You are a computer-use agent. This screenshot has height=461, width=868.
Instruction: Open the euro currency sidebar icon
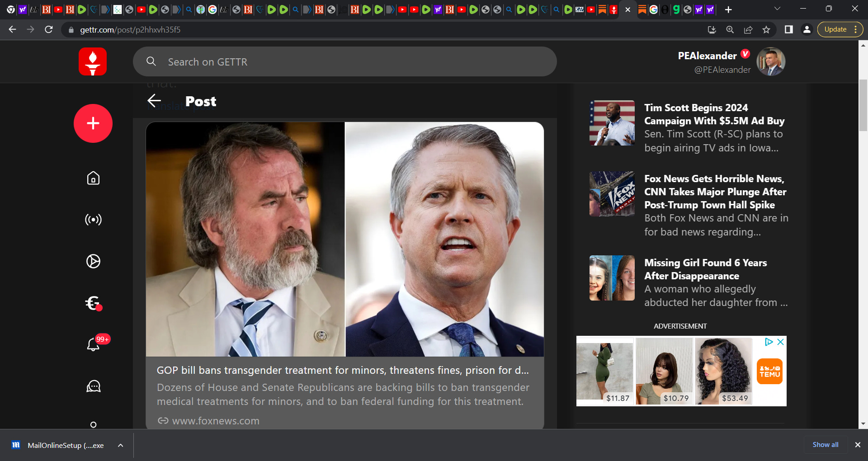(x=93, y=303)
